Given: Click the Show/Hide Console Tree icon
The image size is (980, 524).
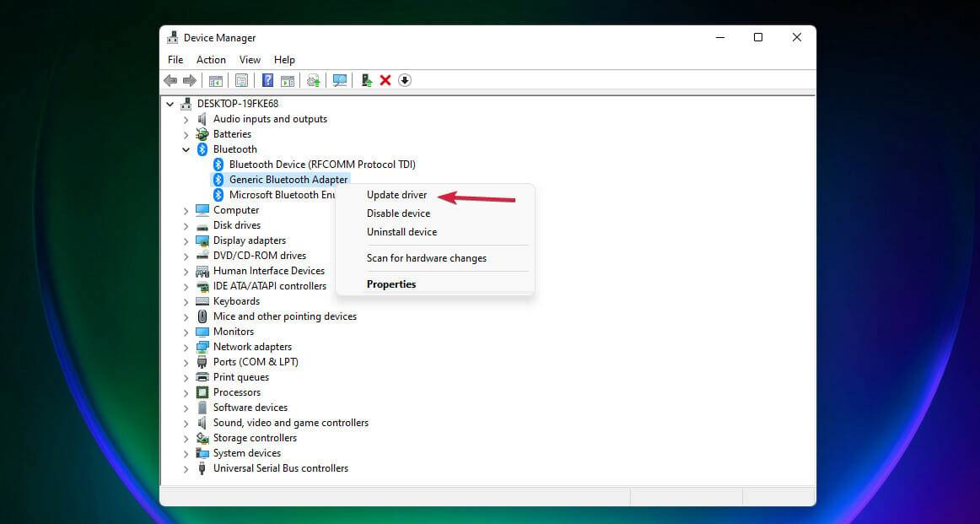Looking at the screenshot, I should pos(216,79).
